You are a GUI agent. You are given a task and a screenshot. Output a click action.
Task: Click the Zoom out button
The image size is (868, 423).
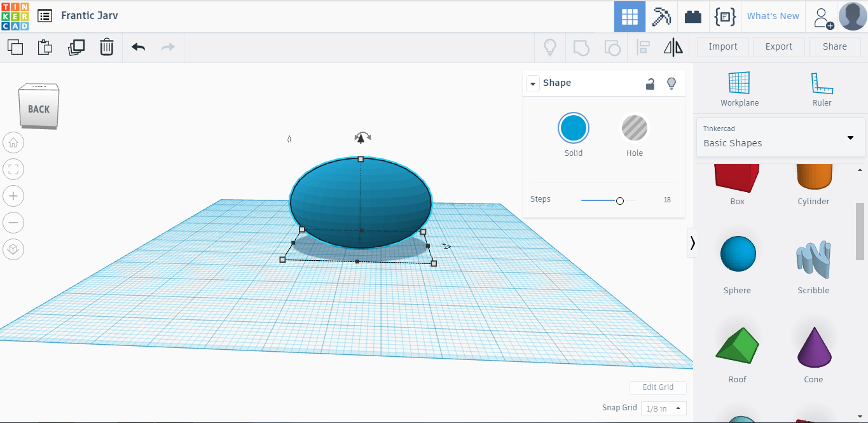pos(13,223)
